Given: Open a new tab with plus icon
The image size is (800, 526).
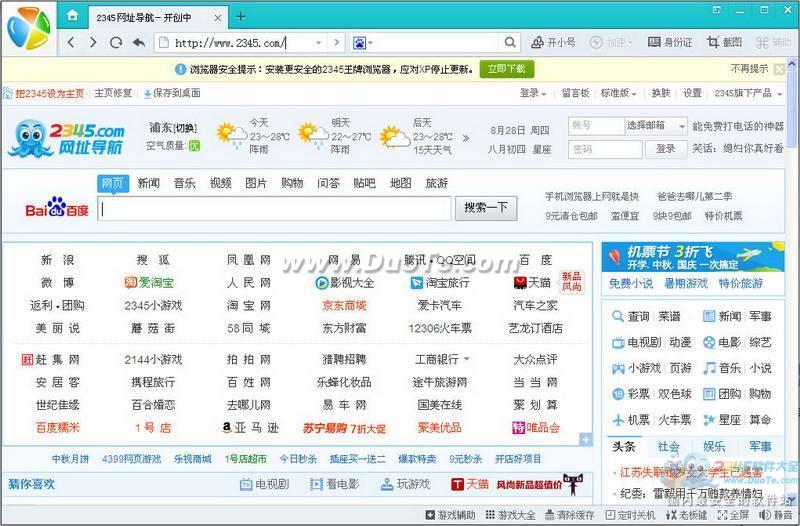Looking at the screenshot, I should coord(240,17).
